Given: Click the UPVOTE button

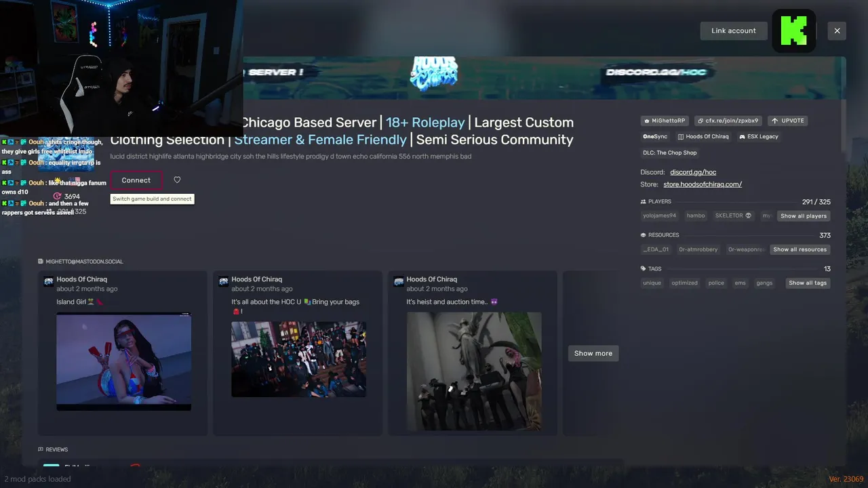Looking at the screenshot, I should [x=787, y=121].
